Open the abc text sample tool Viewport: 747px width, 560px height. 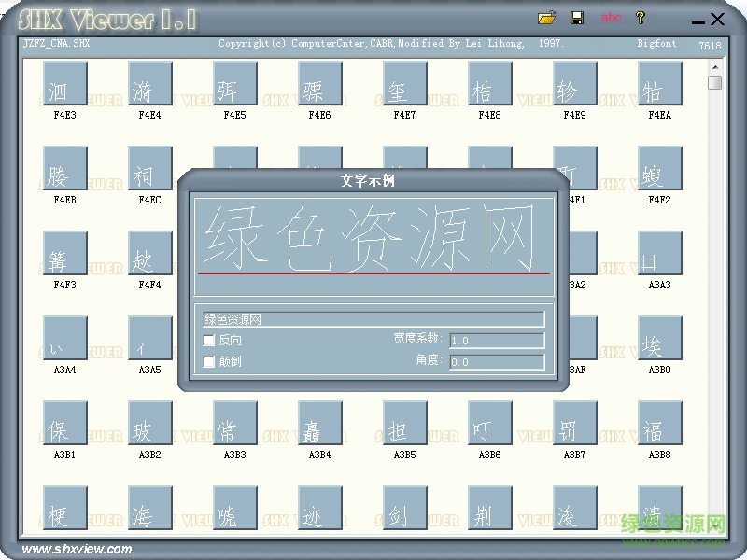coord(611,18)
